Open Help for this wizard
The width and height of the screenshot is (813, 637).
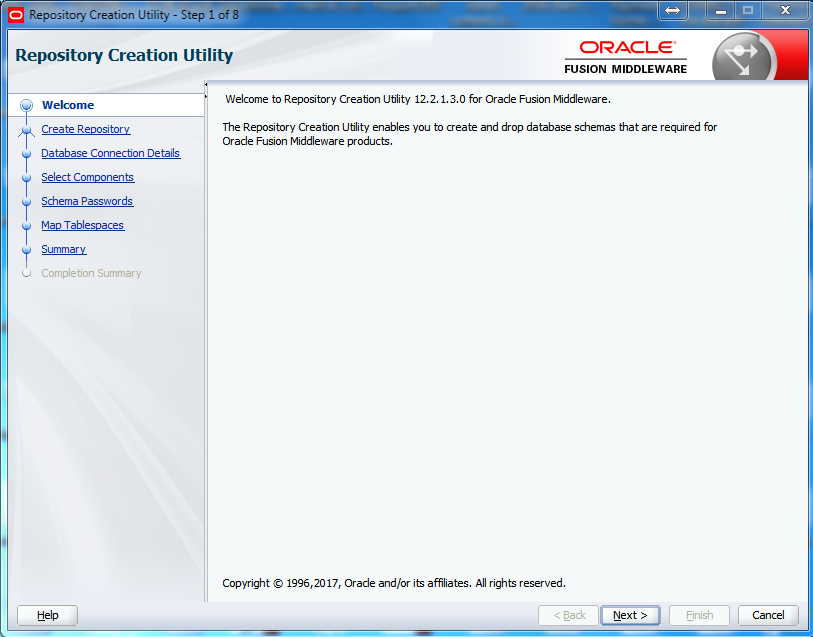[x=47, y=615]
